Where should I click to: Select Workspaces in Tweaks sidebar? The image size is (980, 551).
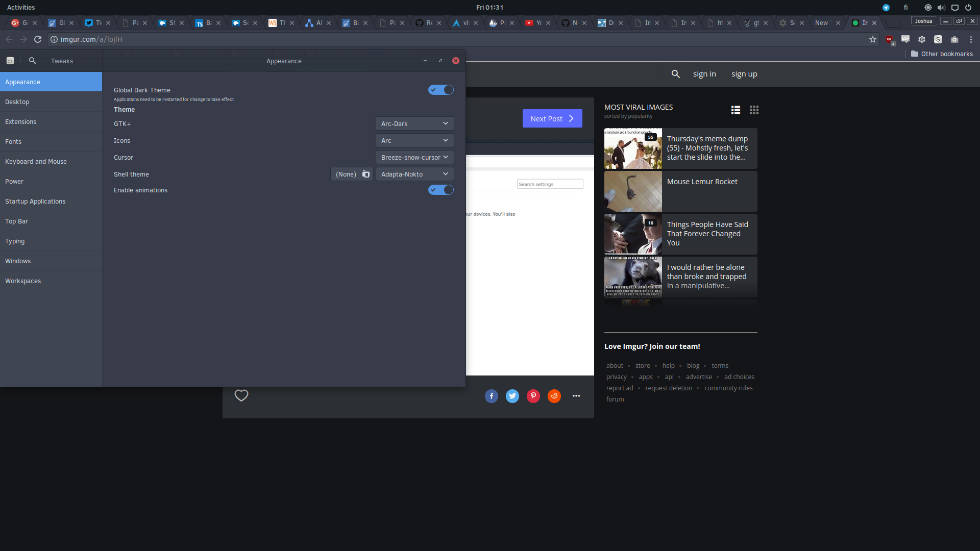coord(51,281)
